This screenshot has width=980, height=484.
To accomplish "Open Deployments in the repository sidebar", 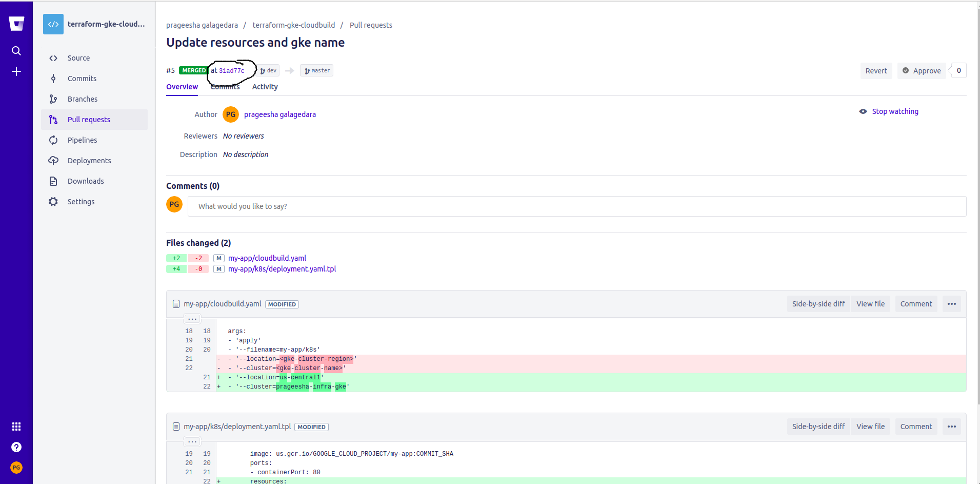I will (89, 161).
